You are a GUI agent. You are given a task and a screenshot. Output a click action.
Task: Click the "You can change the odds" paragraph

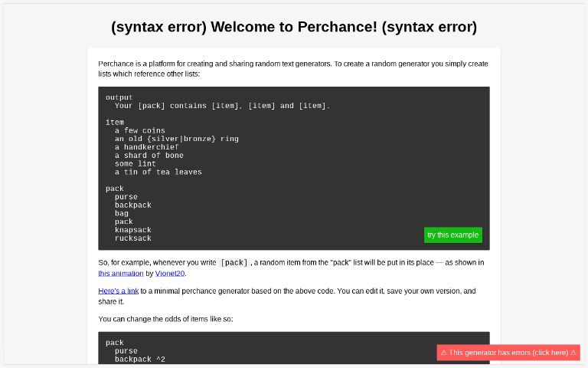[x=165, y=318]
